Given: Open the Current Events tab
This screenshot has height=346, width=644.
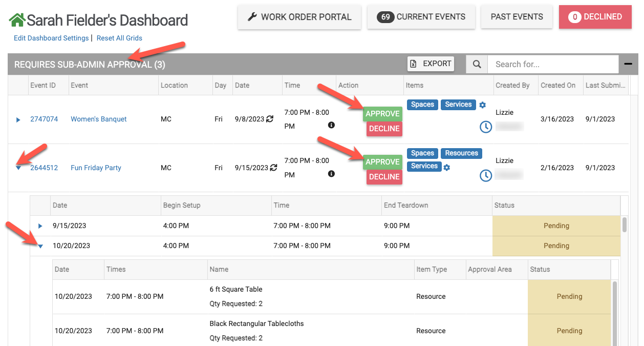Looking at the screenshot, I should click(421, 17).
